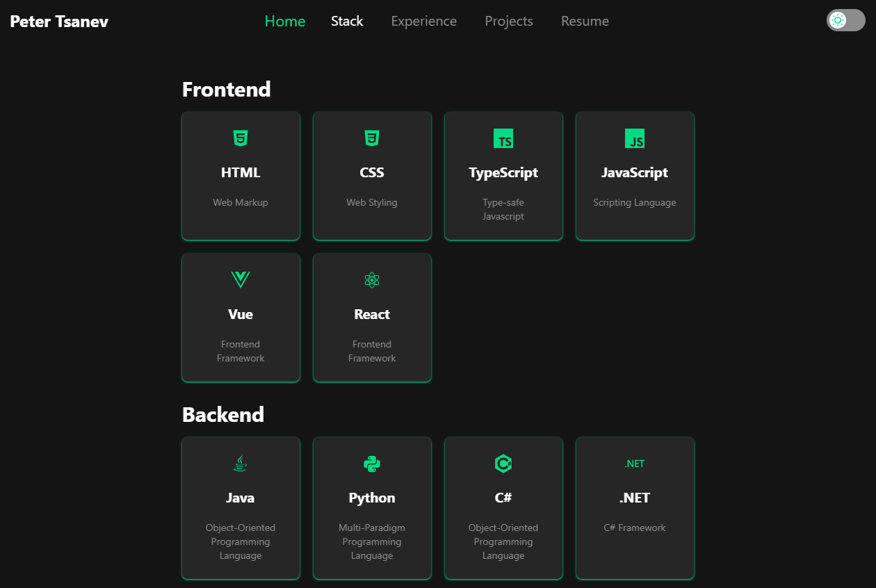
Task: Click the JavaScript JS logo icon
Action: pos(635,138)
